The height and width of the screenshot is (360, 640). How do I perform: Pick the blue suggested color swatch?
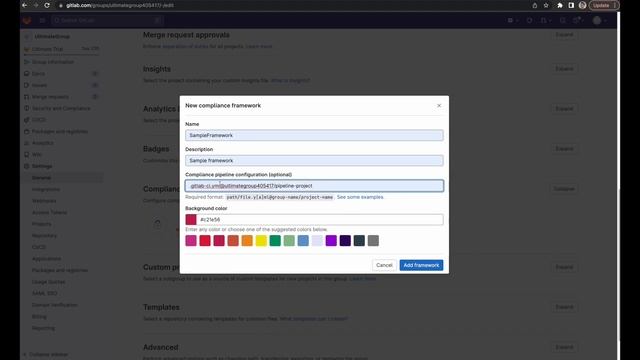(303, 241)
